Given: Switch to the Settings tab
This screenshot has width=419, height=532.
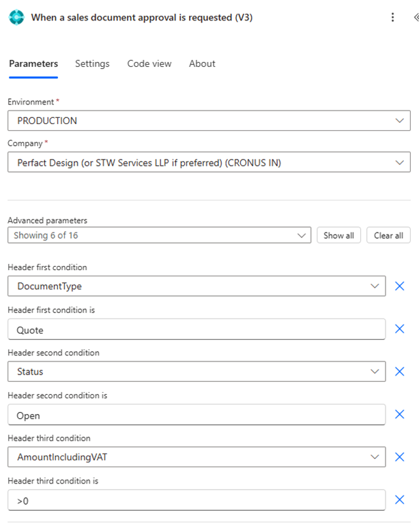Looking at the screenshot, I should pyautogui.click(x=92, y=63).
